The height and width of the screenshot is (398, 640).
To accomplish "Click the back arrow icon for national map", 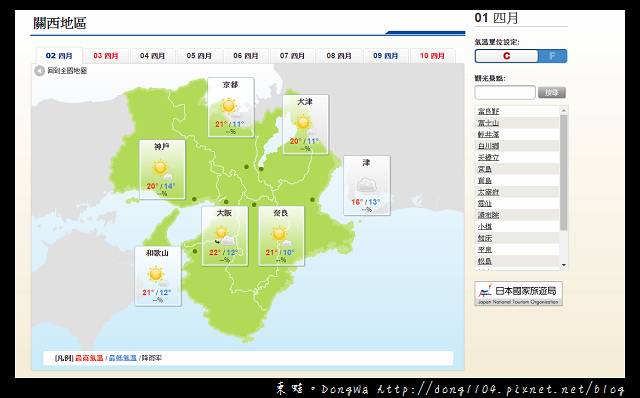I will click(x=40, y=71).
